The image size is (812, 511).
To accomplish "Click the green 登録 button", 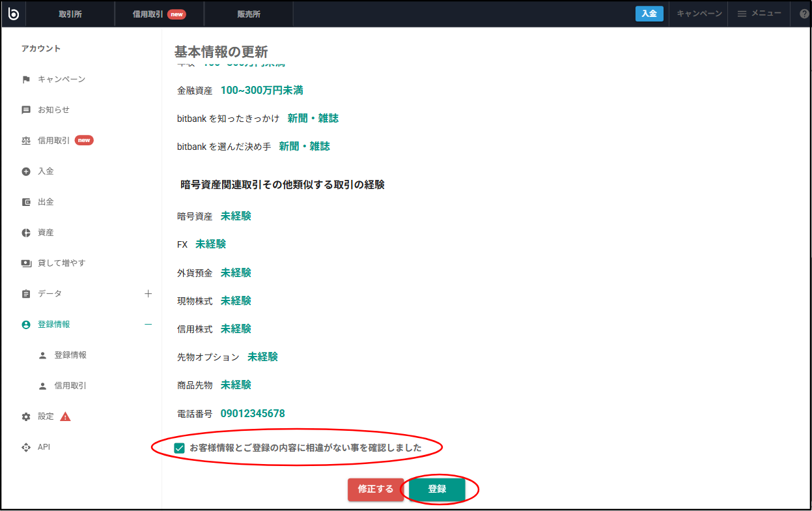I will [437, 489].
